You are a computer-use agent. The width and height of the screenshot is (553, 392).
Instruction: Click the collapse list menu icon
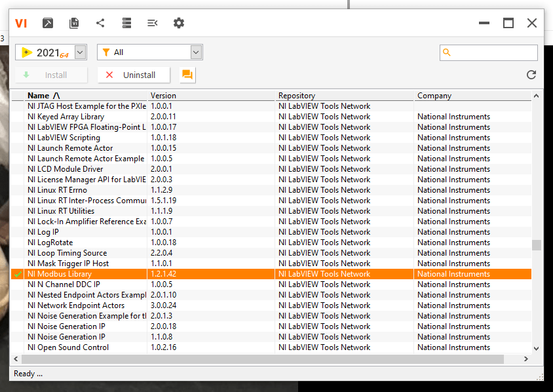153,24
